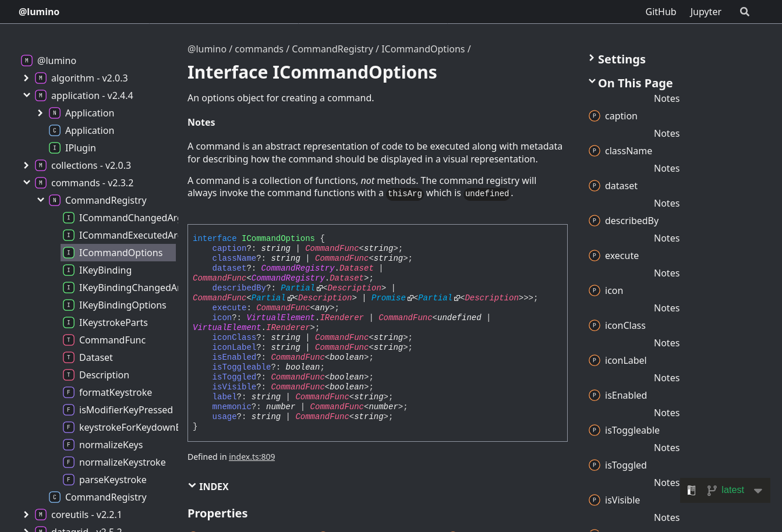
Task: Open normalizeKeys in the sidebar
Action: tap(111, 445)
